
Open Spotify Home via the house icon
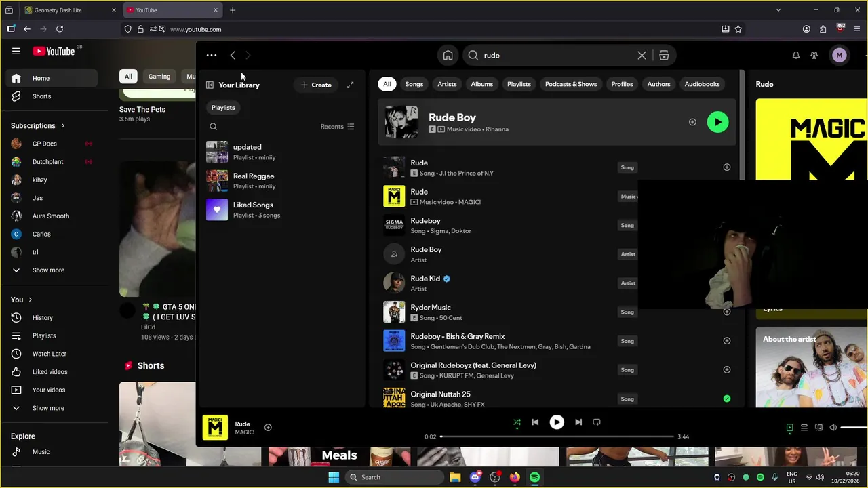point(448,56)
